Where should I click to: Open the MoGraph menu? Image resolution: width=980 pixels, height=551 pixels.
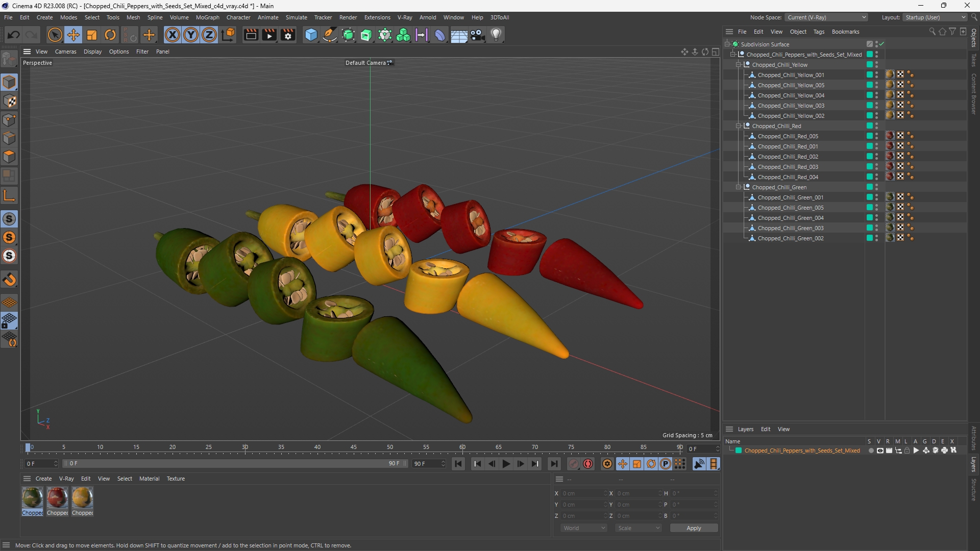click(x=207, y=17)
